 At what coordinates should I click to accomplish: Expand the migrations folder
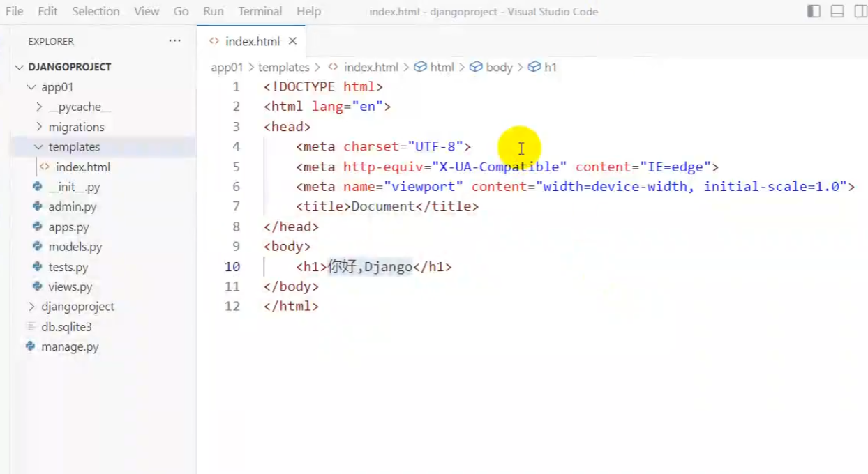39,127
